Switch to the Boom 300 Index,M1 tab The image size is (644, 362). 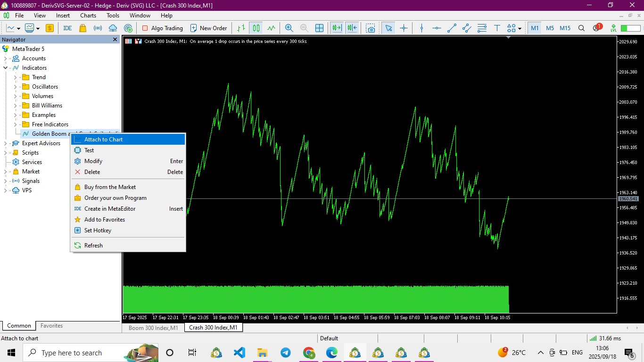153,328
